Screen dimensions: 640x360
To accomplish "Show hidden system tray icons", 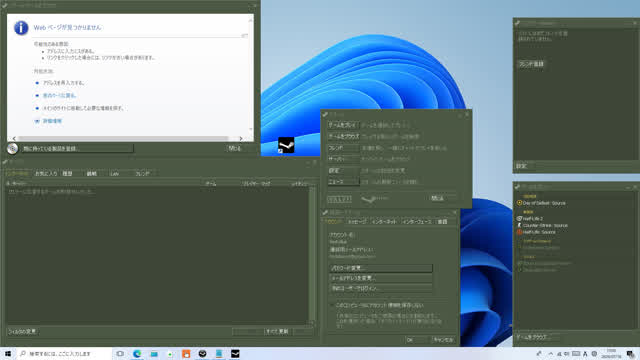I will (x=551, y=354).
